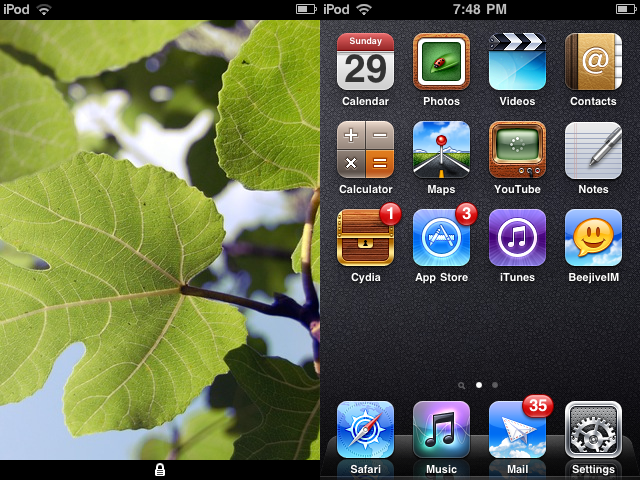Tap the Contacts label text
Screen dimensions: 640x480
point(593,101)
